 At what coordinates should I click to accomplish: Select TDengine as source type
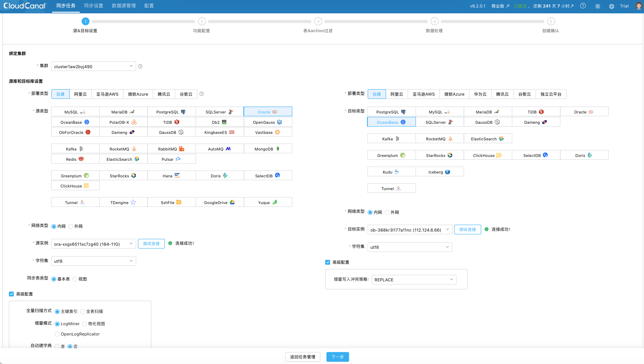click(123, 202)
